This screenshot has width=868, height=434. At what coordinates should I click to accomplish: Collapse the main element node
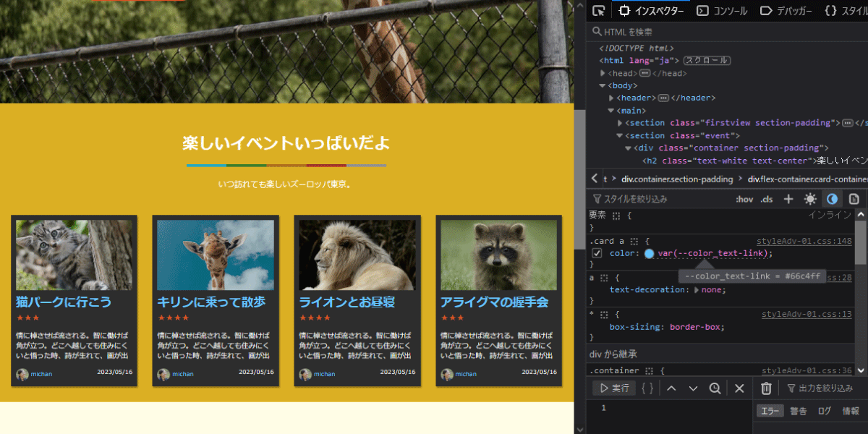[x=612, y=111]
